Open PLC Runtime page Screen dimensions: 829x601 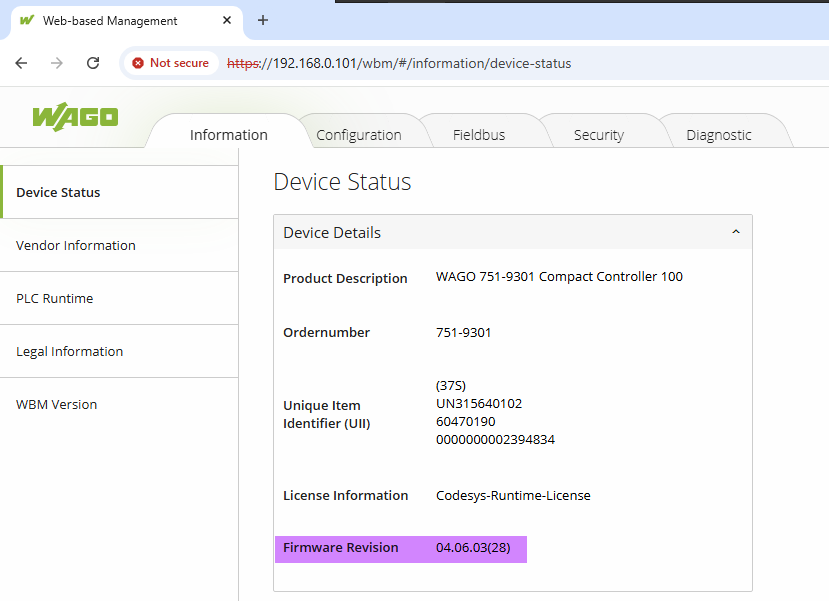pos(55,298)
